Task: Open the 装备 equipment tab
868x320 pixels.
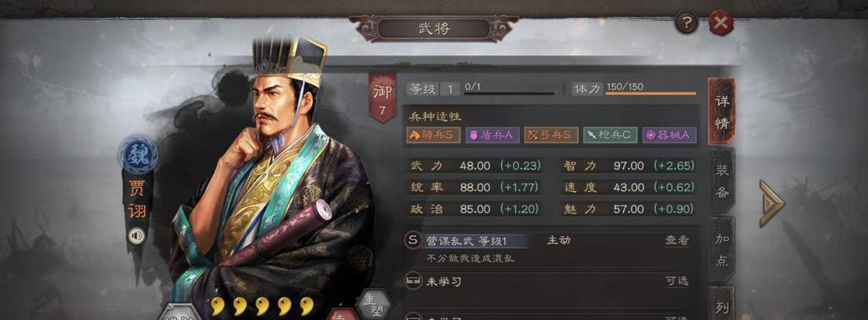Action: (721, 181)
